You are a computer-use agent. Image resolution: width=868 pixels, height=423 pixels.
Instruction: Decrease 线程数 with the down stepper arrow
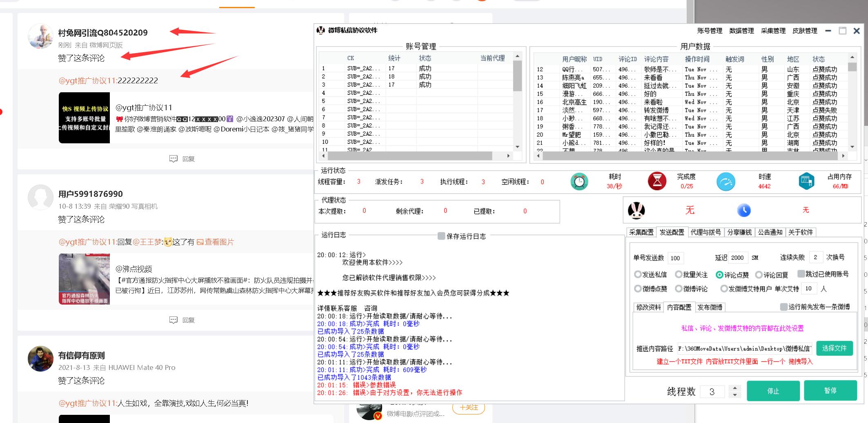(735, 394)
